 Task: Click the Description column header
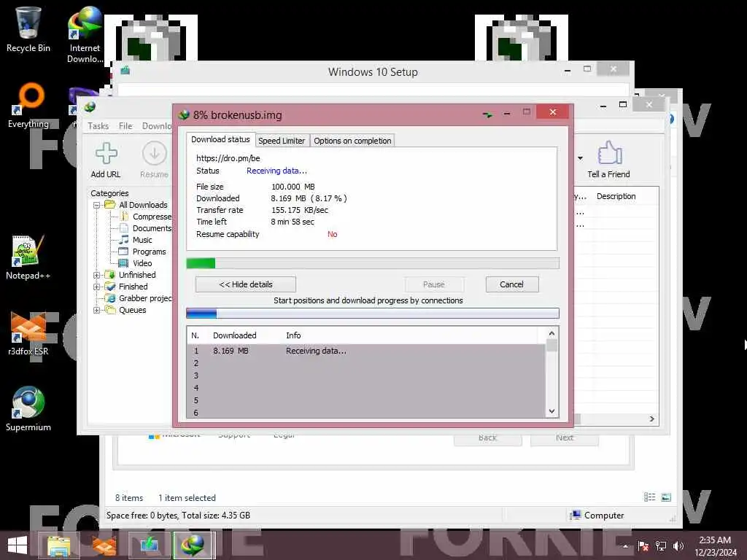point(616,196)
